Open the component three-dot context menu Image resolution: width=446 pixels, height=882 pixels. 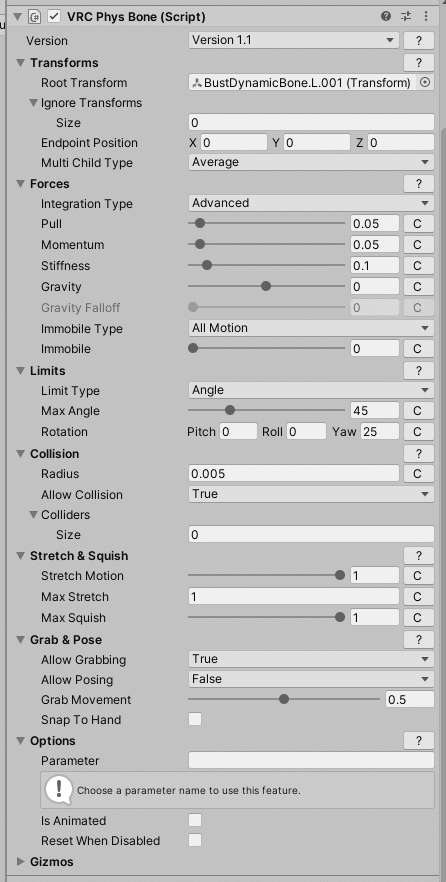(x=426, y=16)
